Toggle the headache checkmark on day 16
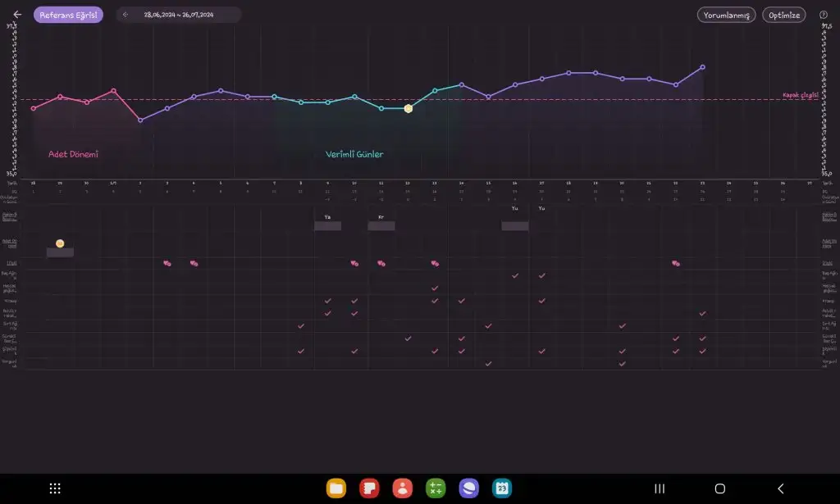 point(515,276)
